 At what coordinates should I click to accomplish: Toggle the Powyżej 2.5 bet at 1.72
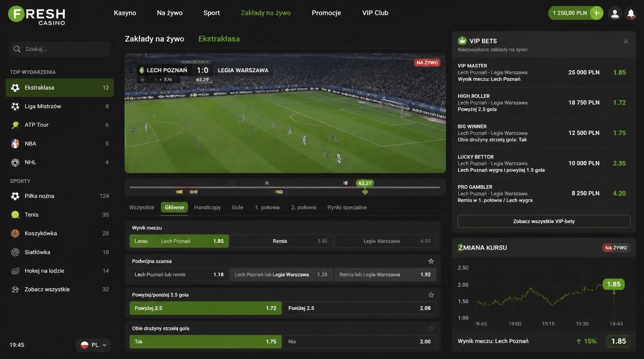click(205, 308)
